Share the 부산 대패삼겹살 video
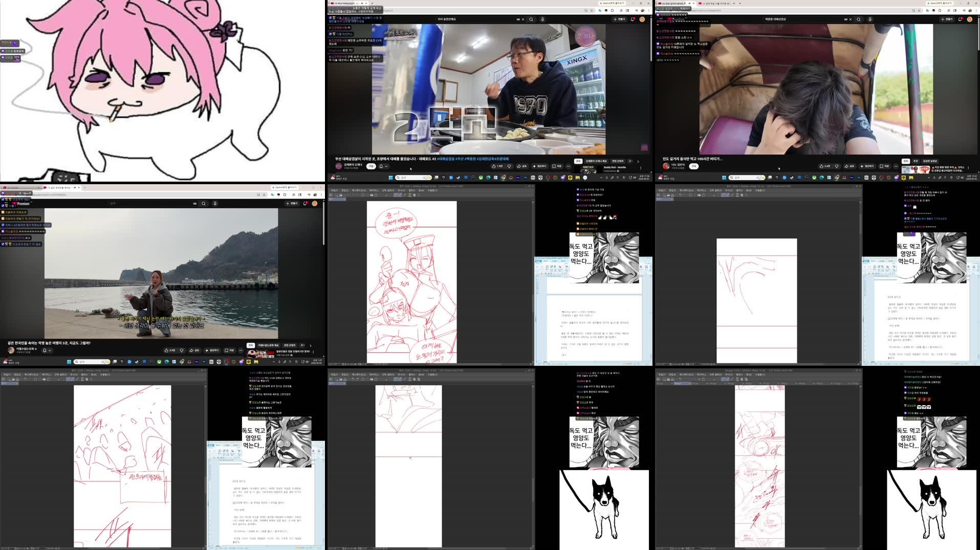 (522, 166)
